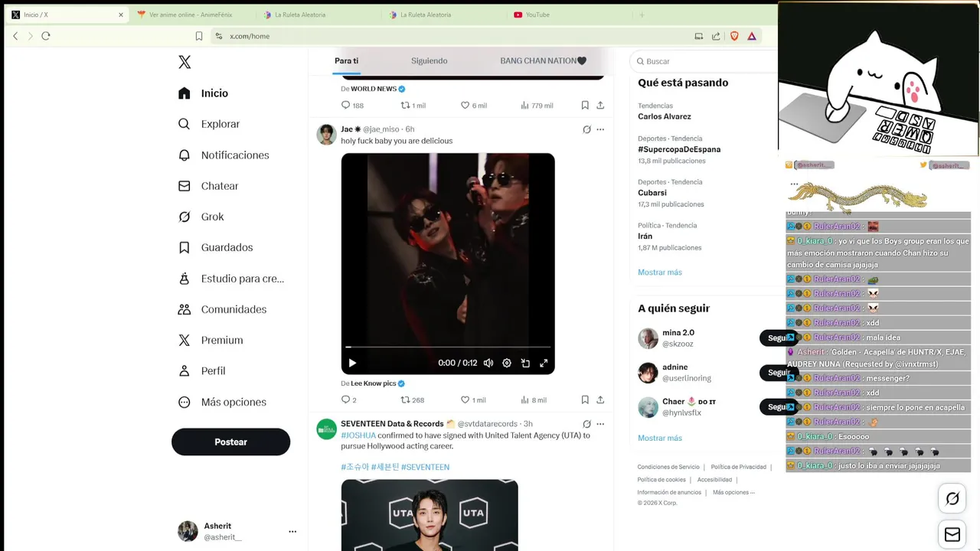
Task: Open floating messages envelope button
Action: click(952, 535)
